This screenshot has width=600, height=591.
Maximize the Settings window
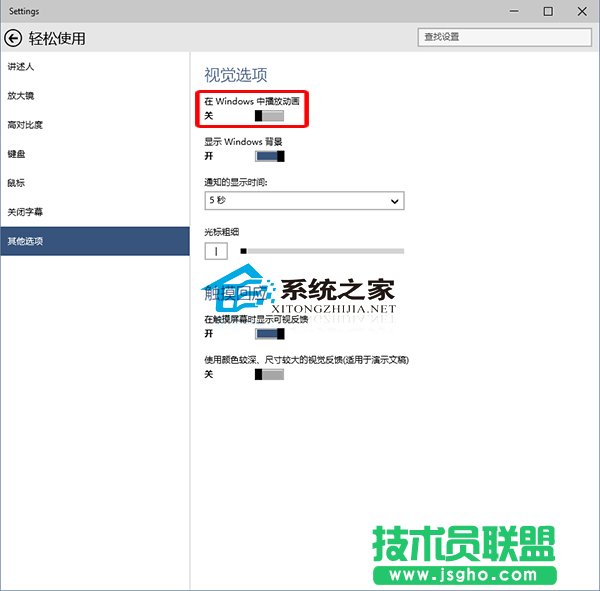click(548, 11)
